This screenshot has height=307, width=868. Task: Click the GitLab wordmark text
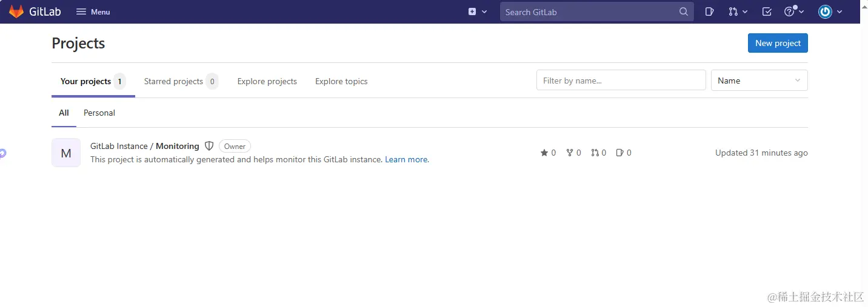pos(45,12)
